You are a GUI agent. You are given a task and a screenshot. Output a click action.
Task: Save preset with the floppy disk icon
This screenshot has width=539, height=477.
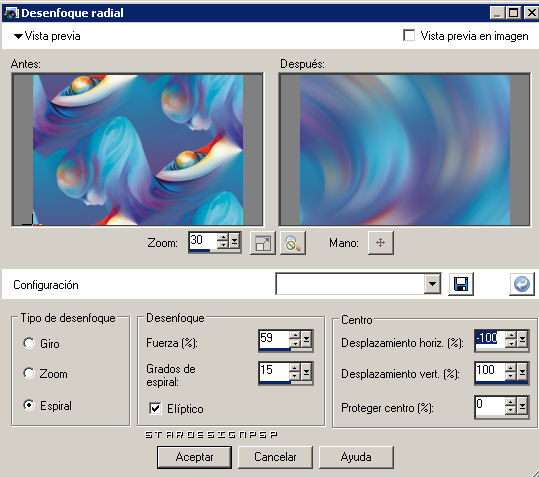461,284
